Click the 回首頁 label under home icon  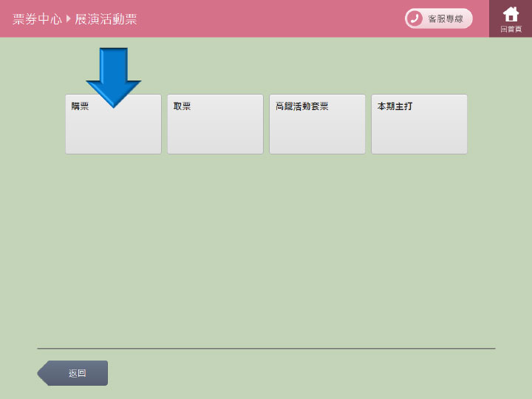(511, 30)
